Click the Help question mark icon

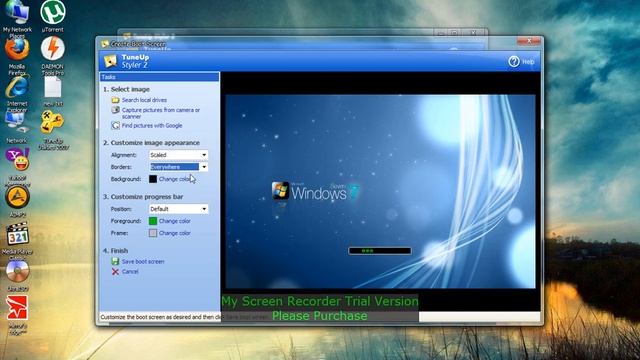click(x=514, y=62)
